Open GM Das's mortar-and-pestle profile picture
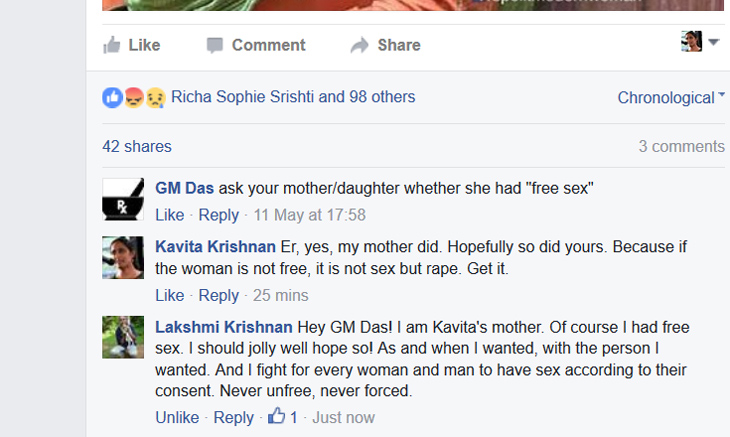The image size is (730, 437). click(123, 199)
